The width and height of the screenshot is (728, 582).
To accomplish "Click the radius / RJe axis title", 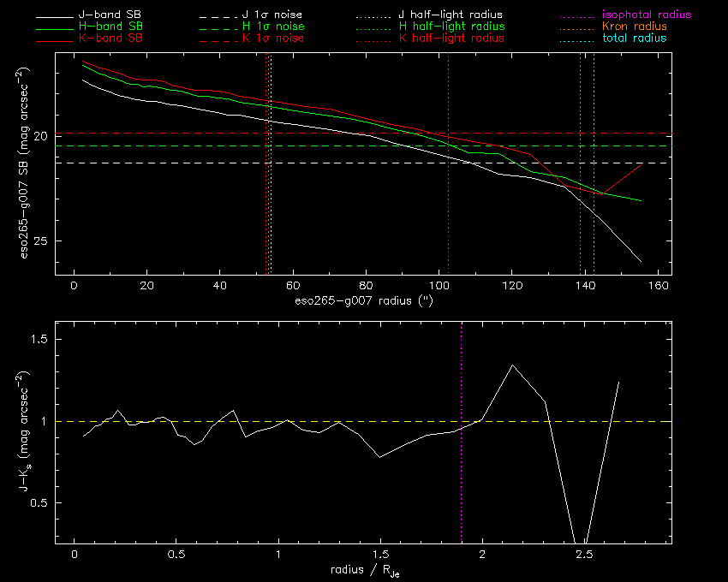I will 365,571.
